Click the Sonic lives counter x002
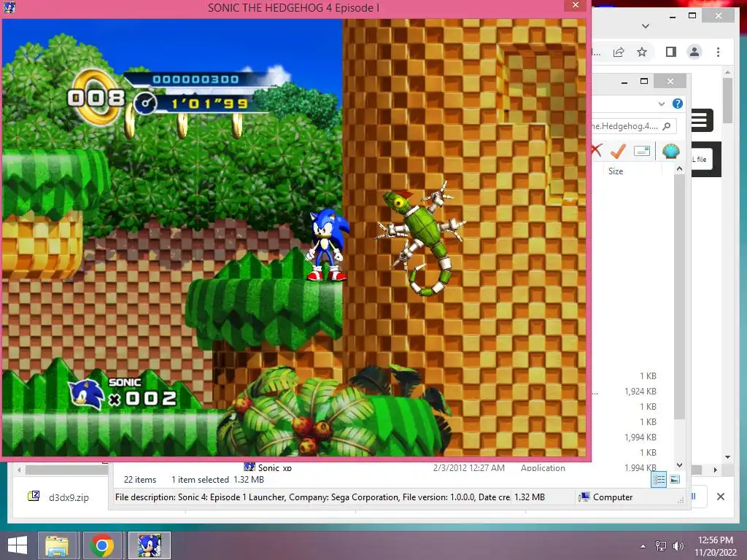 pyautogui.click(x=124, y=393)
